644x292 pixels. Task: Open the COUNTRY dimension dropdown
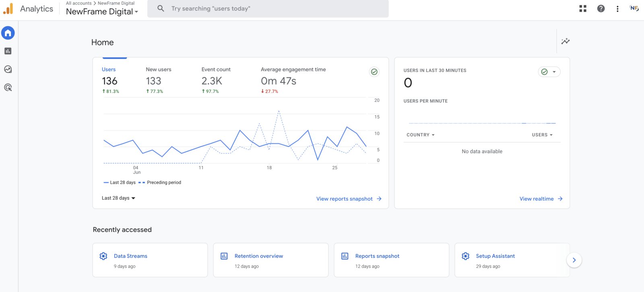(x=421, y=135)
